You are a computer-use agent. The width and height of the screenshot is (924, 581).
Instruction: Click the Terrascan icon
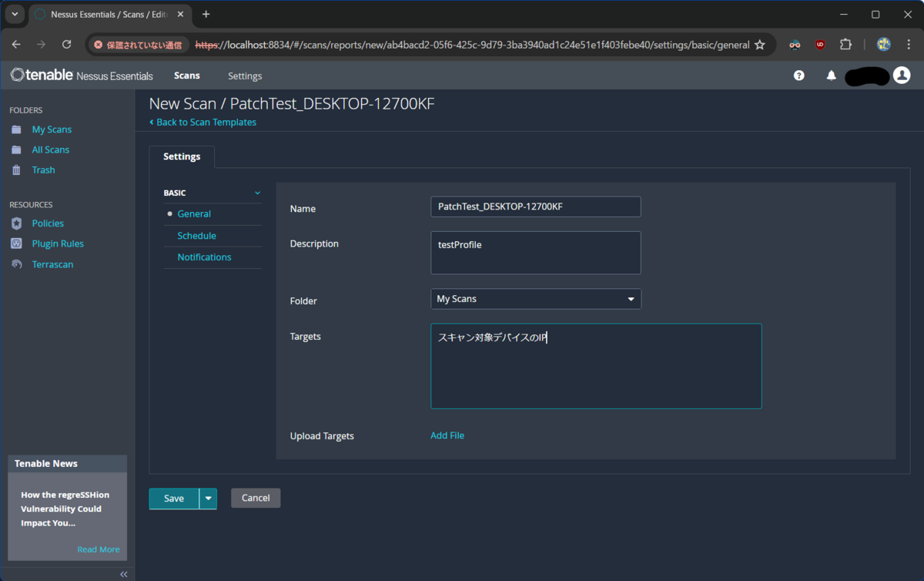(16, 264)
